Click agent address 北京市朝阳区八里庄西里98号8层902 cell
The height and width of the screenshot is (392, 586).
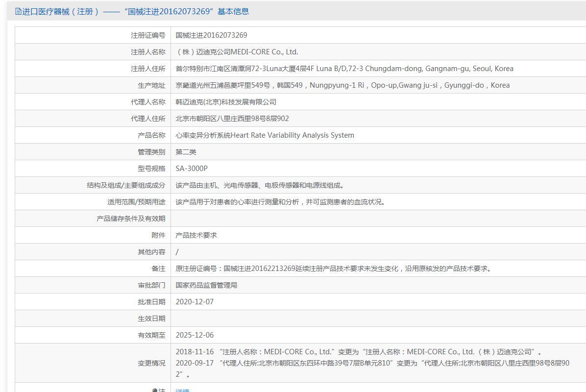coord(232,119)
